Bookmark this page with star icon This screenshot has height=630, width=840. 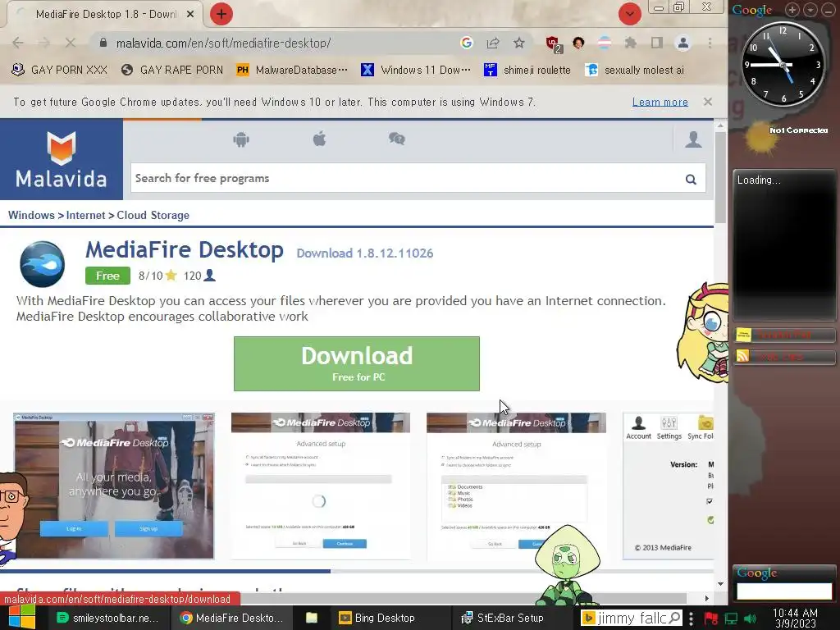coord(519,43)
